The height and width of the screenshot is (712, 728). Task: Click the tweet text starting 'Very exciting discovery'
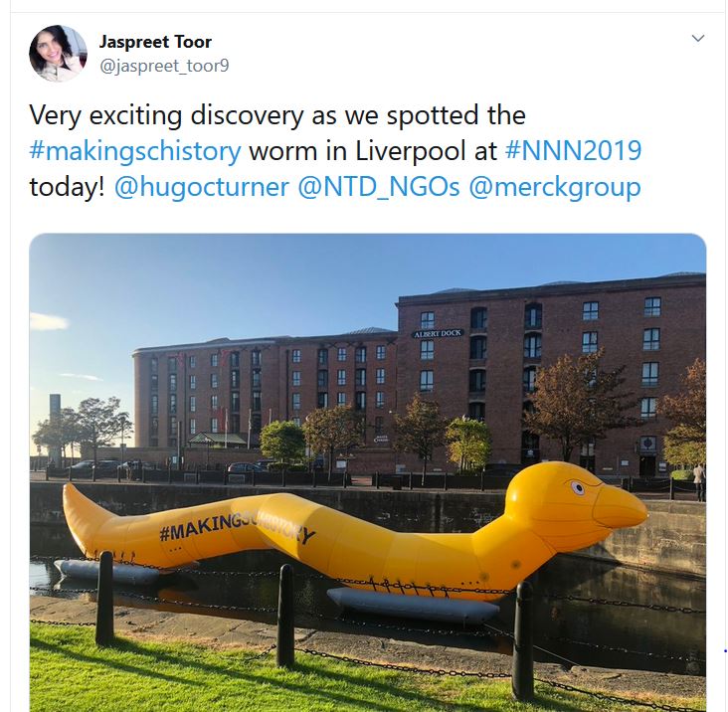pyautogui.click(x=335, y=151)
